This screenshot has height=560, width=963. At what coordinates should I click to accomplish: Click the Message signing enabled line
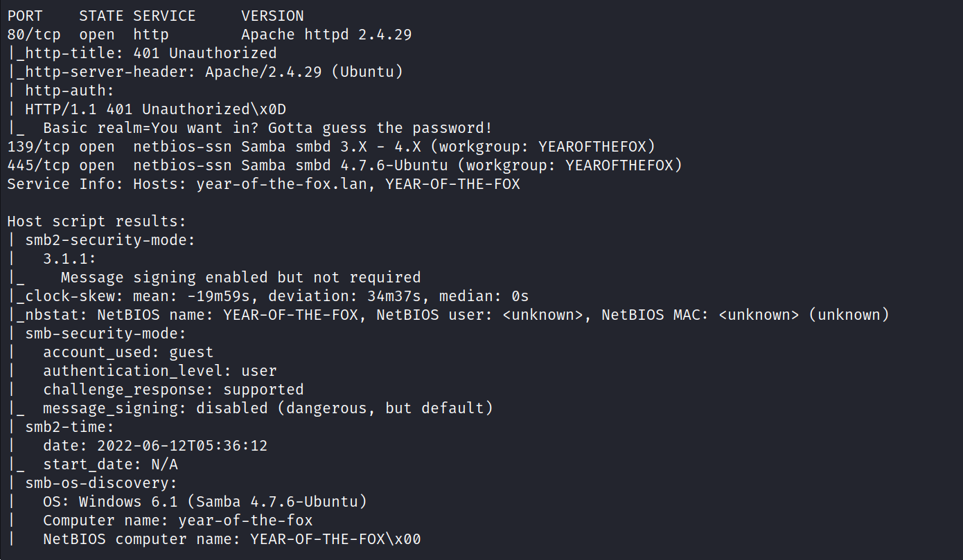coord(240,277)
